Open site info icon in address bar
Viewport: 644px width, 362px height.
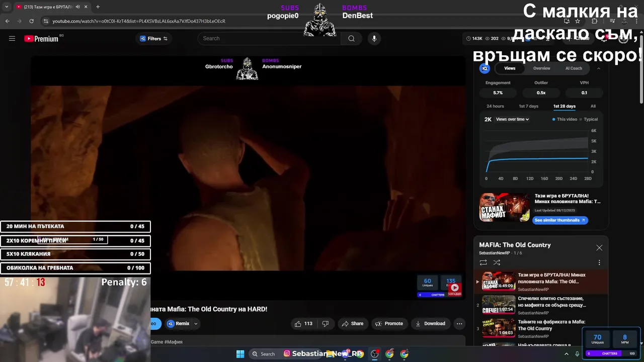pos(46,21)
